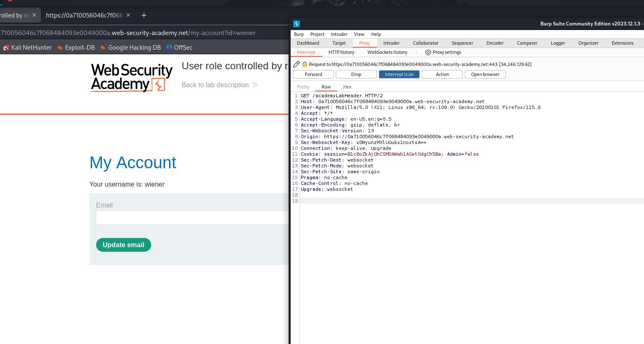
Task: Switch to the Decoder tab
Action: click(x=495, y=43)
